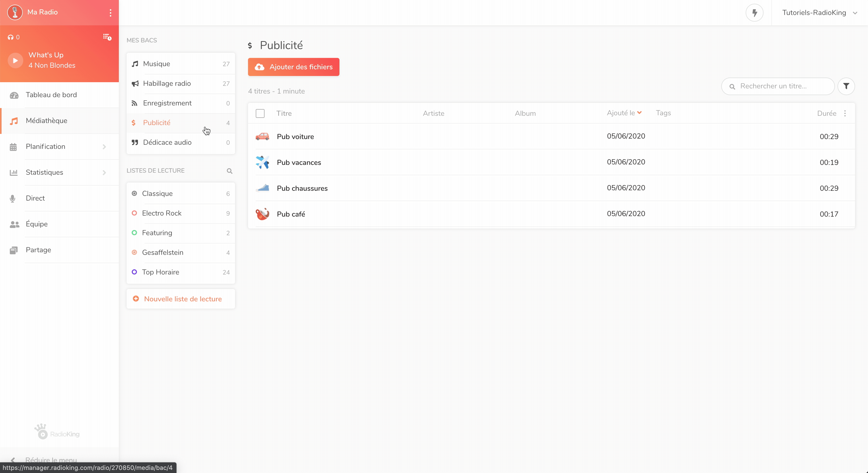Open the Tutoriels-RadioKing account dropdown
The height and width of the screenshot is (473, 868).
tap(819, 13)
